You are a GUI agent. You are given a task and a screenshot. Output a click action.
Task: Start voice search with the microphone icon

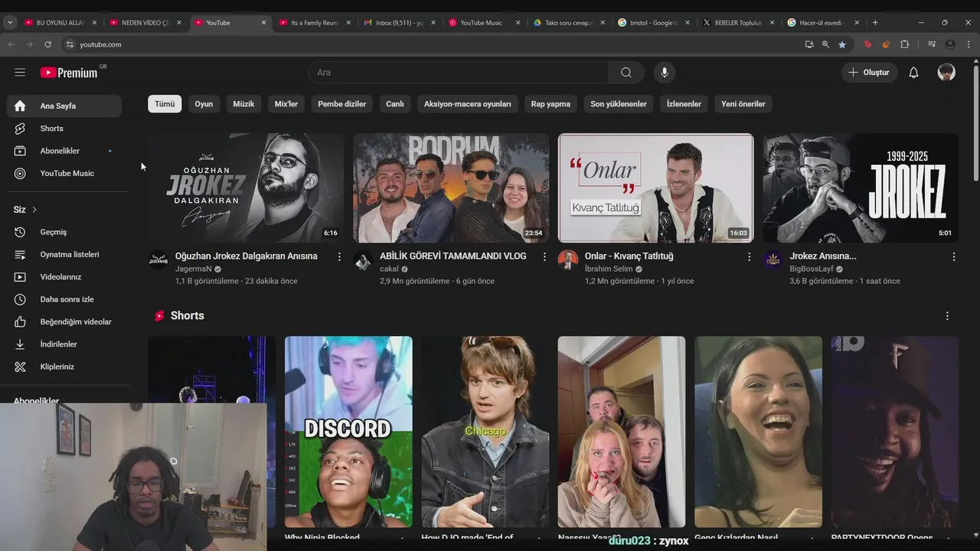pyautogui.click(x=665, y=72)
